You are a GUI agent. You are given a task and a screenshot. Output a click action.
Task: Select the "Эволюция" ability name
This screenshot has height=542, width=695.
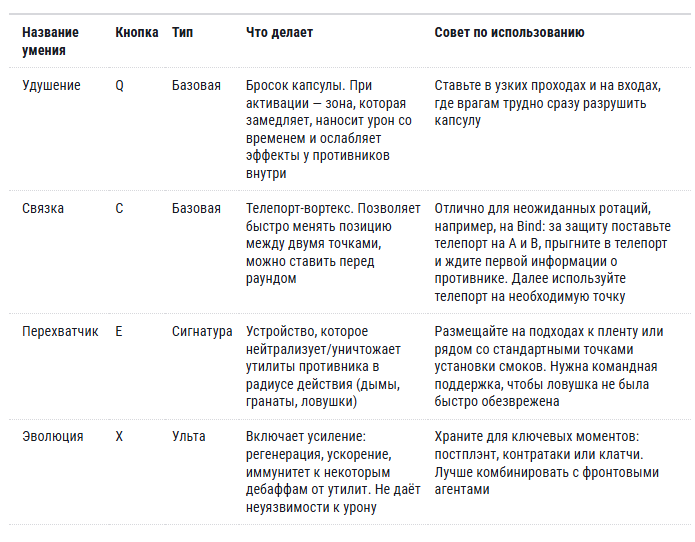(53, 437)
